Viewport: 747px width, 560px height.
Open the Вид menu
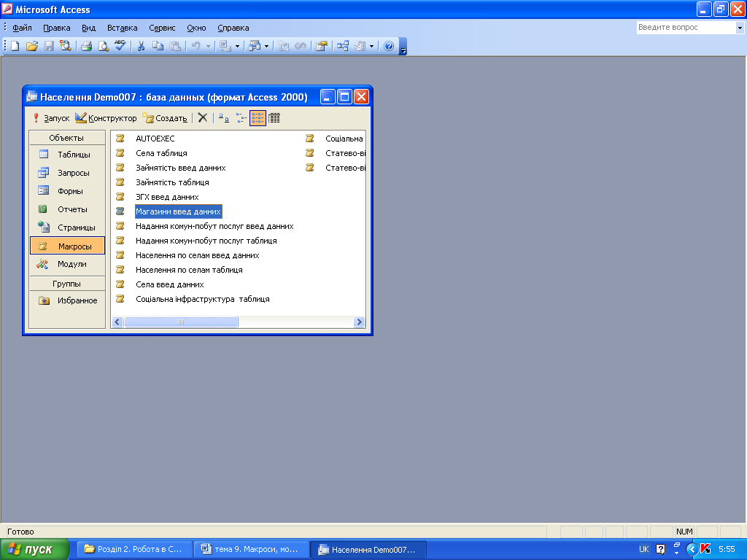coord(88,28)
